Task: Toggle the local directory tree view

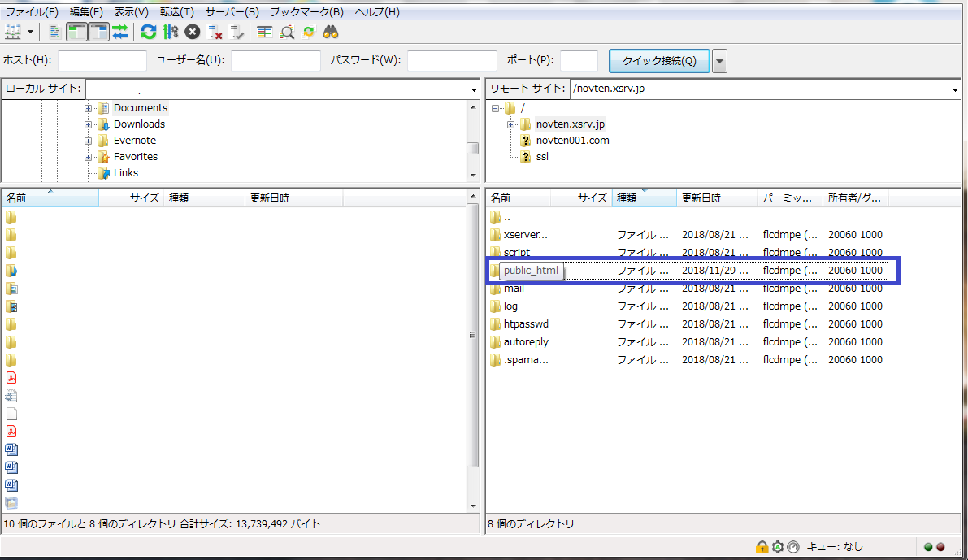Action: [76, 32]
